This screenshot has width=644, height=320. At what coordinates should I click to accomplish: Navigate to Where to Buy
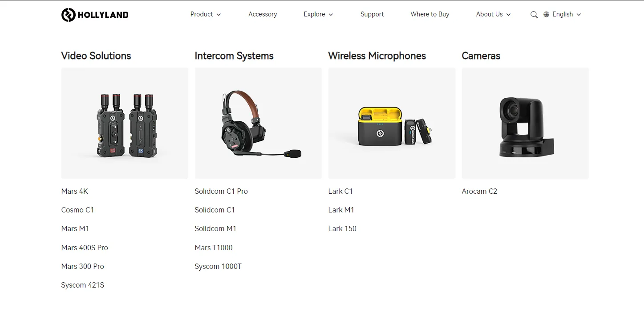pos(430,14)
